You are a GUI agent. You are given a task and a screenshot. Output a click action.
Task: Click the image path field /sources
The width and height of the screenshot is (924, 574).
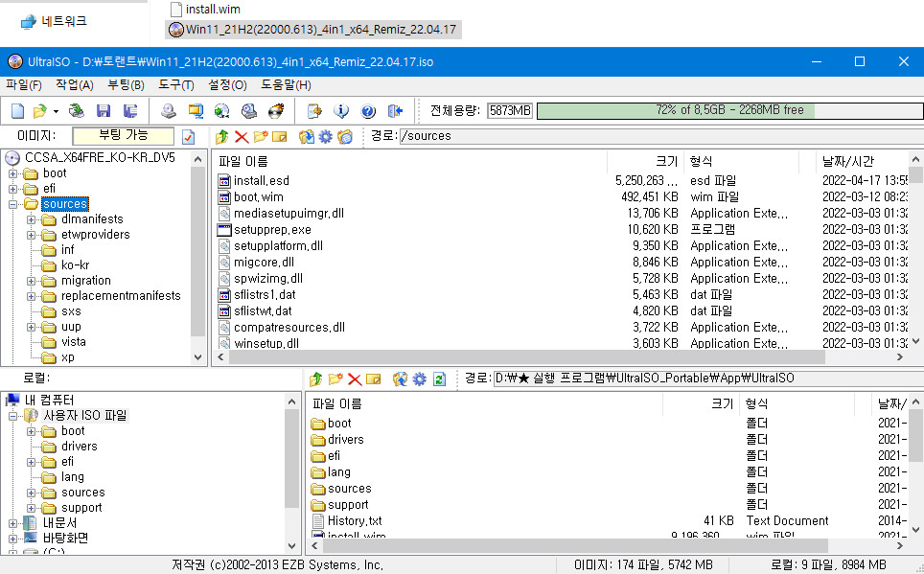[x=661, y=136]
